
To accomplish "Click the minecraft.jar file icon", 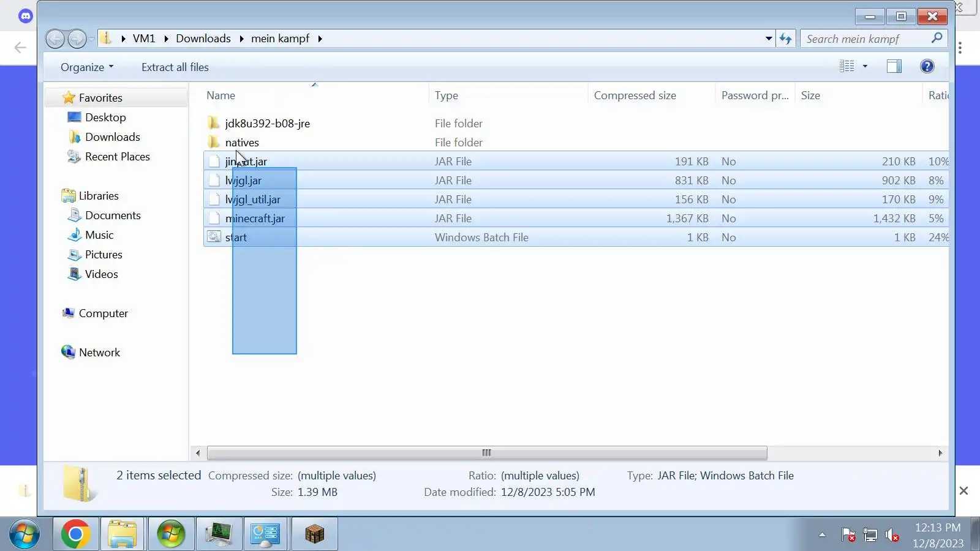I will [x=214, y=218].
